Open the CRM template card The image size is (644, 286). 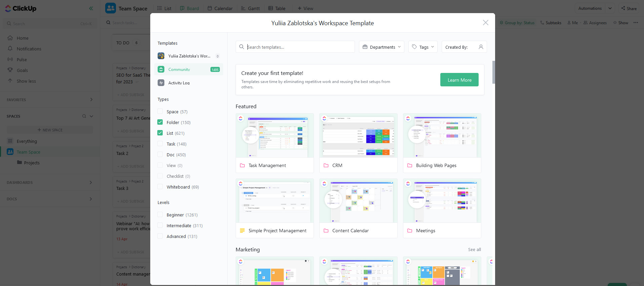(x=358, y=143)
